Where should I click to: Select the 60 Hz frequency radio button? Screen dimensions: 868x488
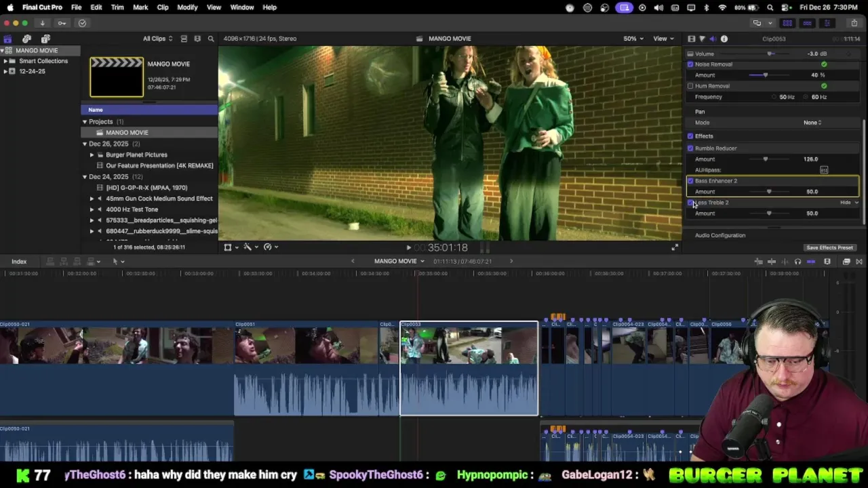[807, 97]
